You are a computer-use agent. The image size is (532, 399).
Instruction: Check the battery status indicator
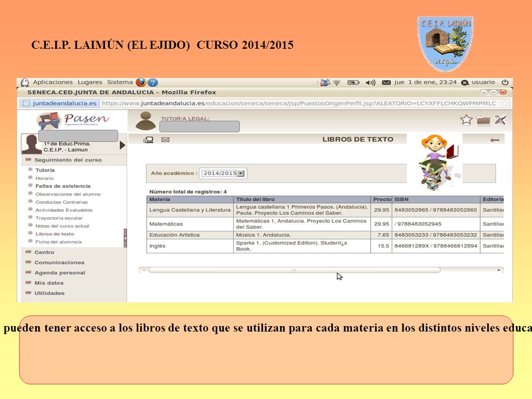[x=353, y=83]
